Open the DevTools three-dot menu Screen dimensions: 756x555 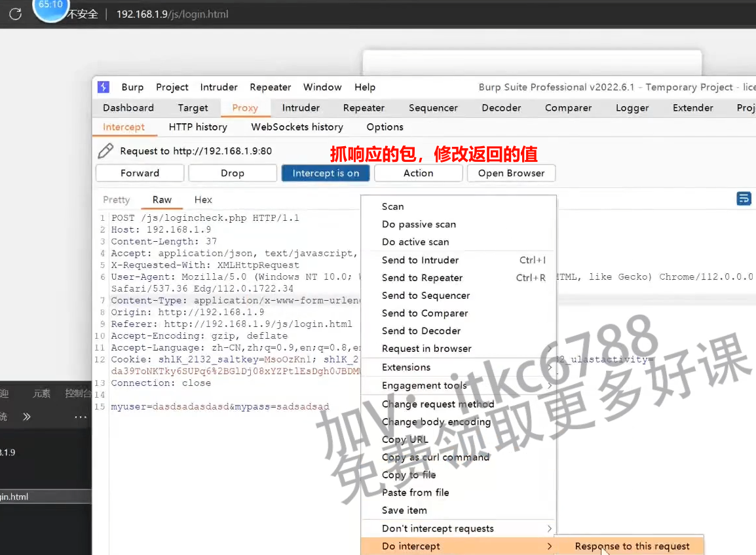tap(80, 417)
